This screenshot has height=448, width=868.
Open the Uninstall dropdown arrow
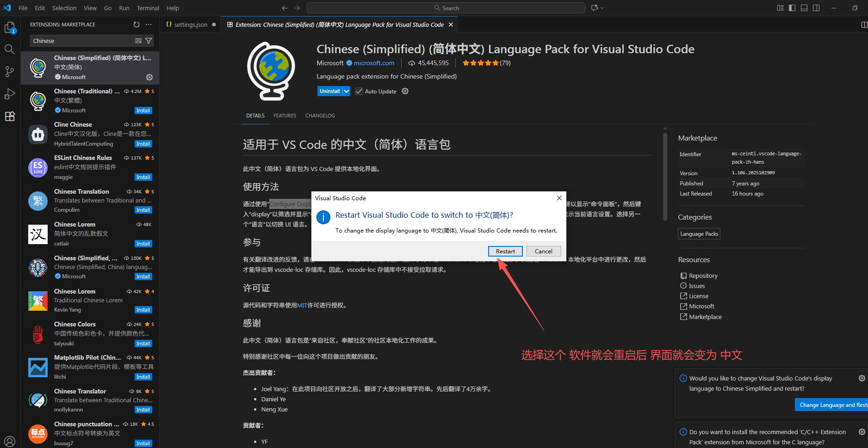coord(347,91)
